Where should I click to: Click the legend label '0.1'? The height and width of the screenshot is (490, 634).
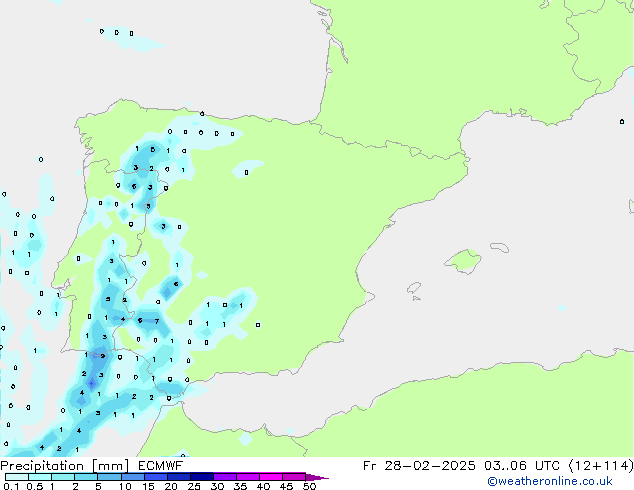(x=11, y=486)
